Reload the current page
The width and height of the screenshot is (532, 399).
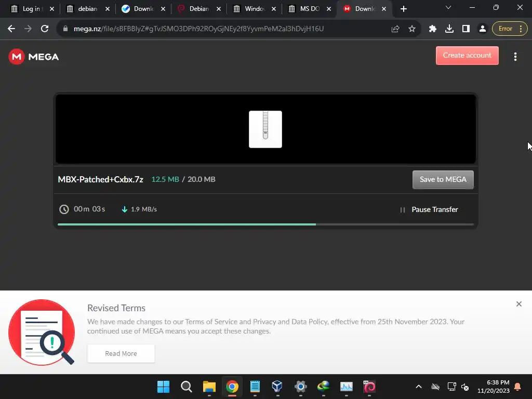[x=45, y=29]
